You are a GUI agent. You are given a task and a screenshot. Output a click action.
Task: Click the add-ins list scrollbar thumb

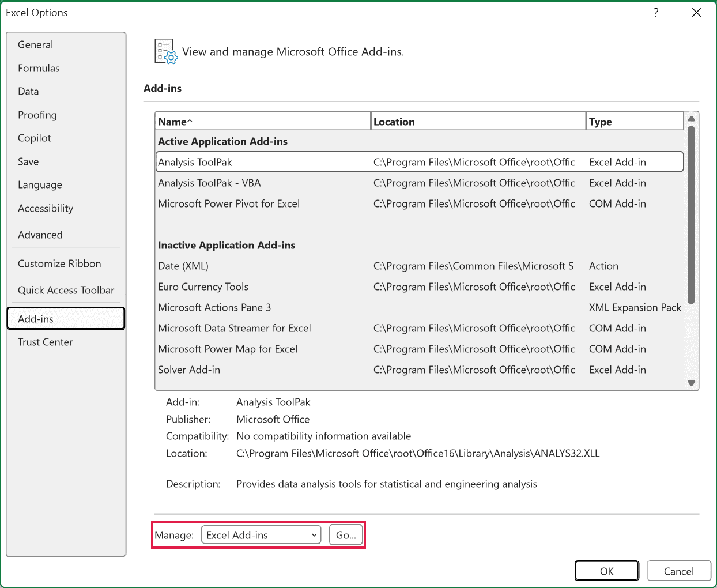pyautogui.click(x=692, y=214)
